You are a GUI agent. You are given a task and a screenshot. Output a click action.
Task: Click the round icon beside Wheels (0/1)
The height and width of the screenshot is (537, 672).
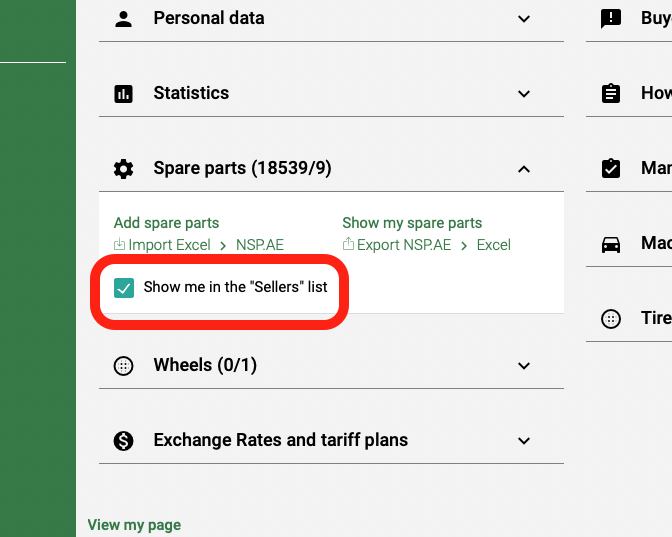click(123, 366)
